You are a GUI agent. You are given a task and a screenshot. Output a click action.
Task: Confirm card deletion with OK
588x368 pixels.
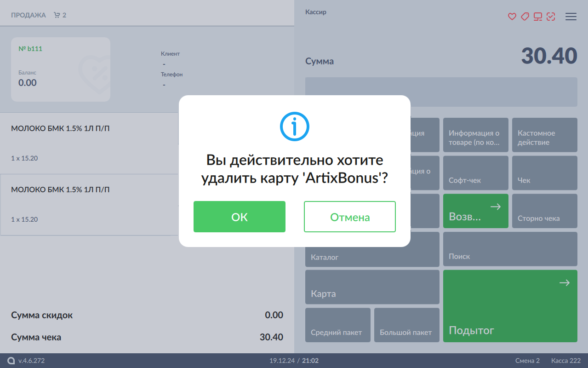tap(240, 217)
